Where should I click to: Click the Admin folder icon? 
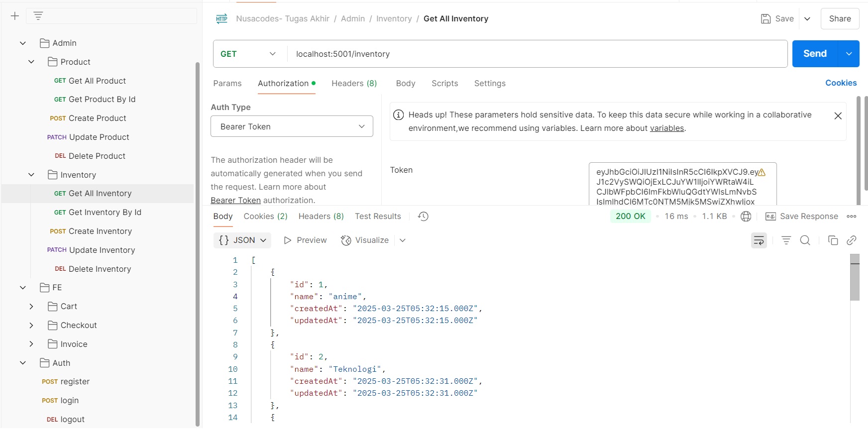click(45, 43)
